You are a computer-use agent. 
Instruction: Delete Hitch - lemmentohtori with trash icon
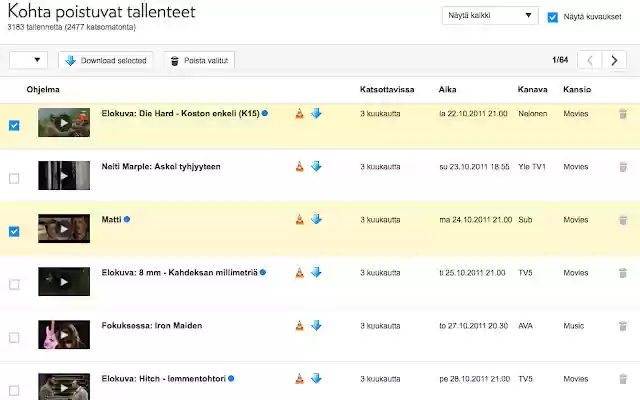pos(623,379)
